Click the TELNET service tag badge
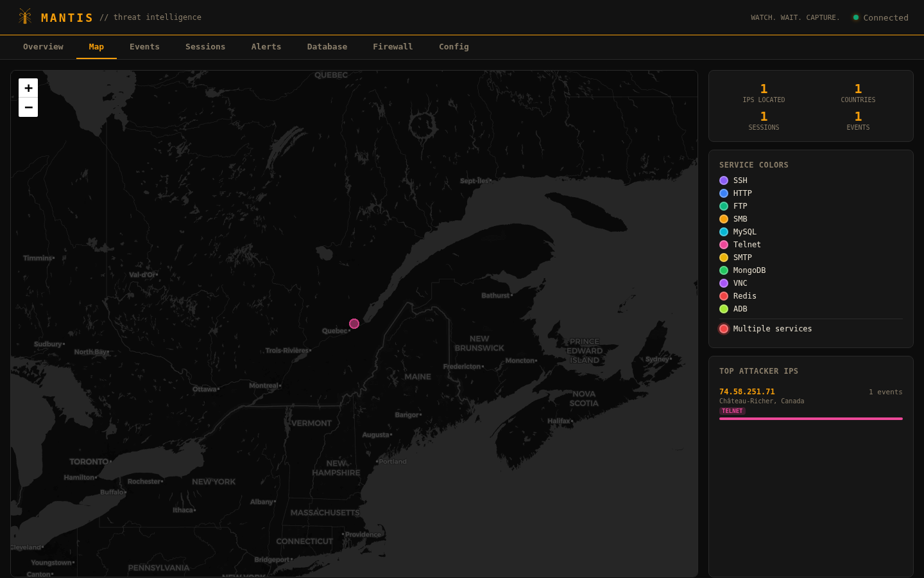The width and height of the screenshot is (924, 578). [x=732, y=411]
